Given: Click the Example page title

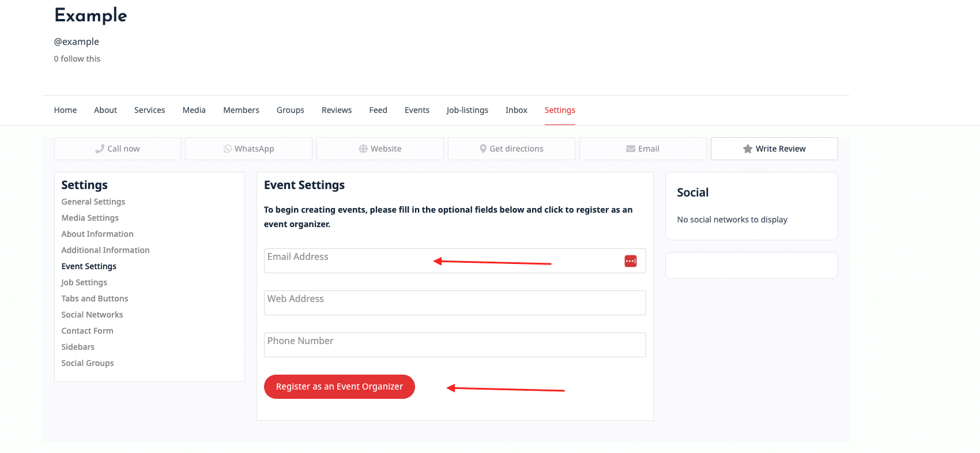Looking at the screenshot, I should point(91,16).
